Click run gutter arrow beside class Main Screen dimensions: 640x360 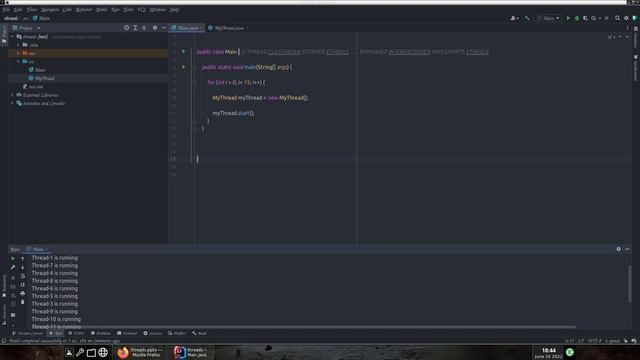pos(184,52)
